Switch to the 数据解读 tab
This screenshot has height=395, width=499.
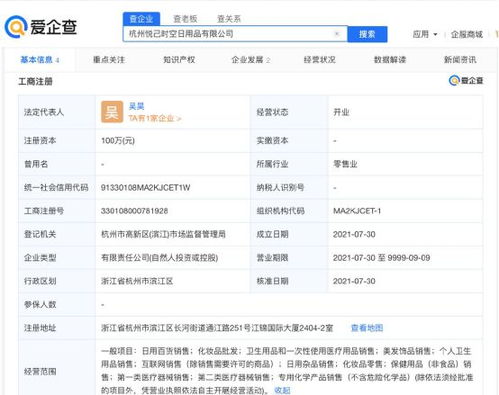[x=390, y=60]
